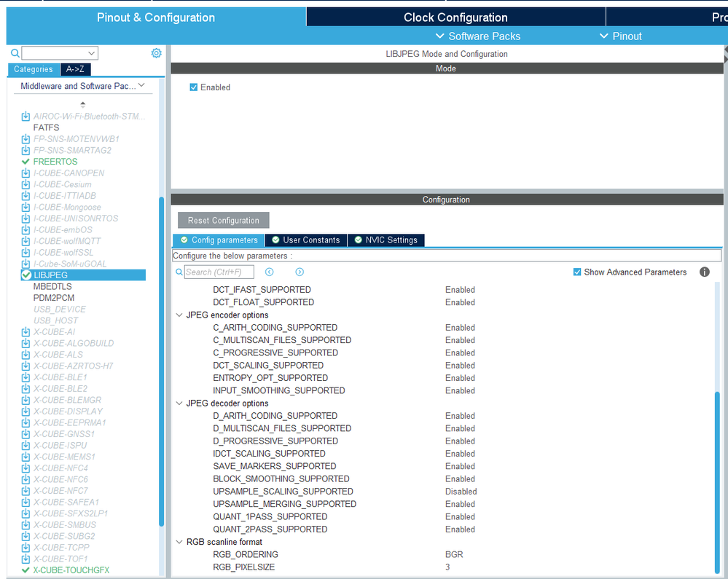Image resolution: width=728 pixels, height=579 pixels.
Task: Select the Categories tab
Action: pos(34,69)
